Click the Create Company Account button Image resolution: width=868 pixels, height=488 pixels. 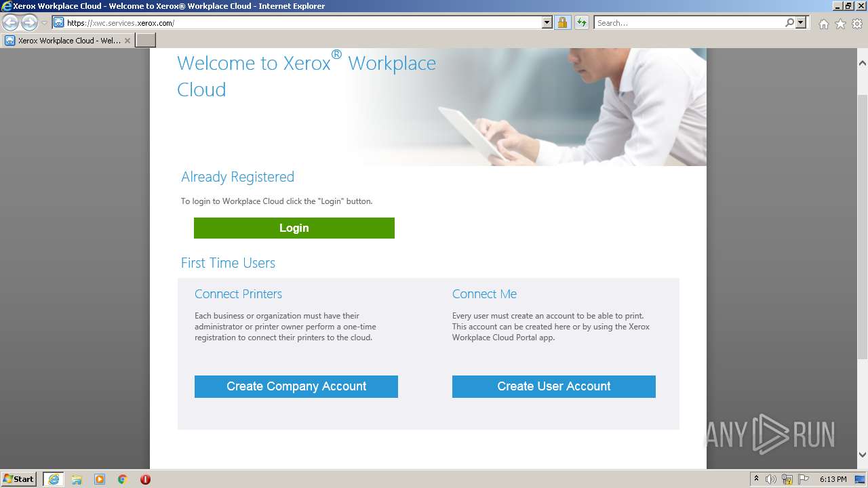click(296, 386)
